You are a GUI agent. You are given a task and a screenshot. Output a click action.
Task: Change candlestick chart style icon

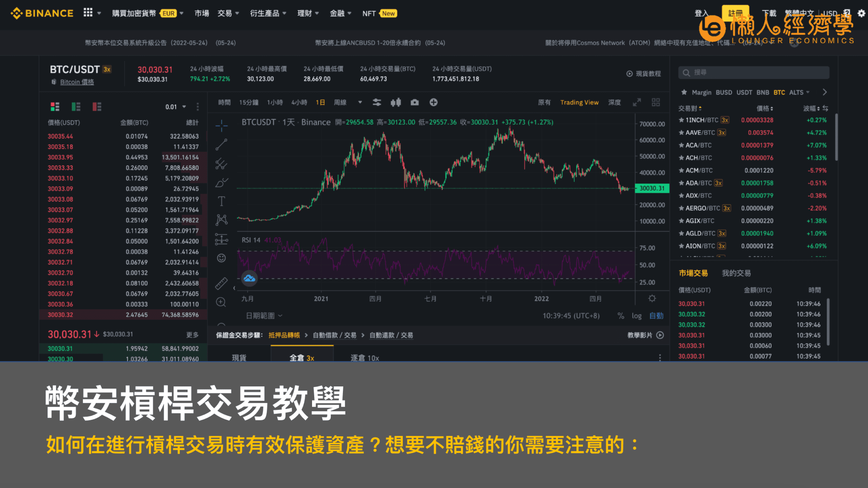396,102
